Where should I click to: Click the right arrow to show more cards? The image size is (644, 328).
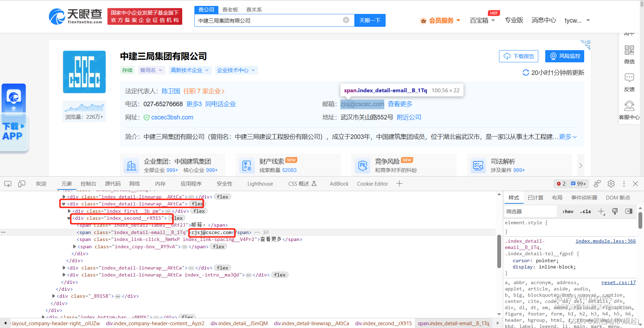pos(580,166)
